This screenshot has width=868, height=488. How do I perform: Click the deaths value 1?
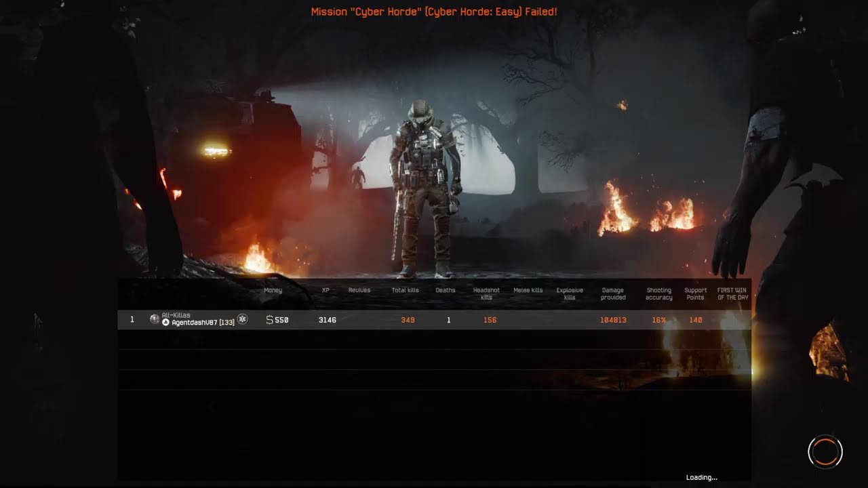pos(448,320)
